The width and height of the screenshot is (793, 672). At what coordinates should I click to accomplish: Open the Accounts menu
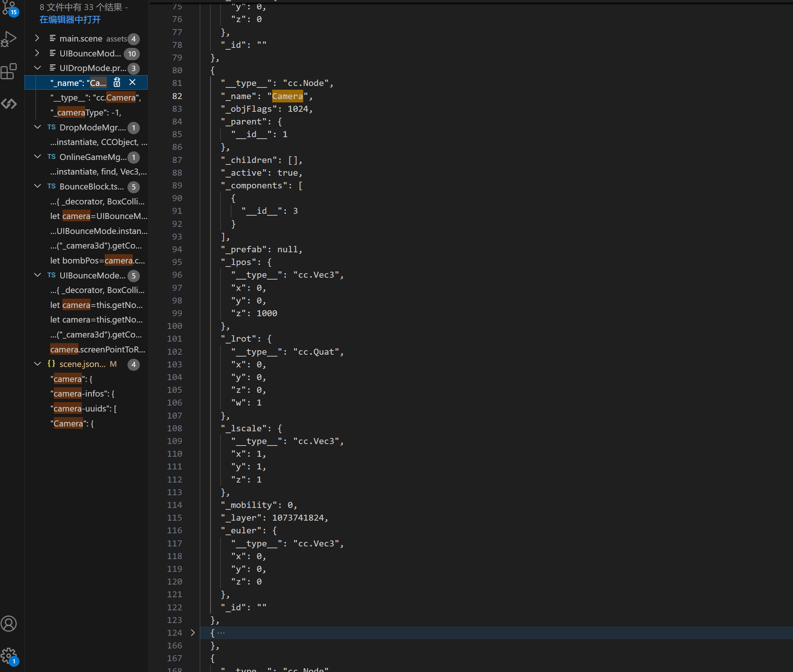(x=9, y=624)
